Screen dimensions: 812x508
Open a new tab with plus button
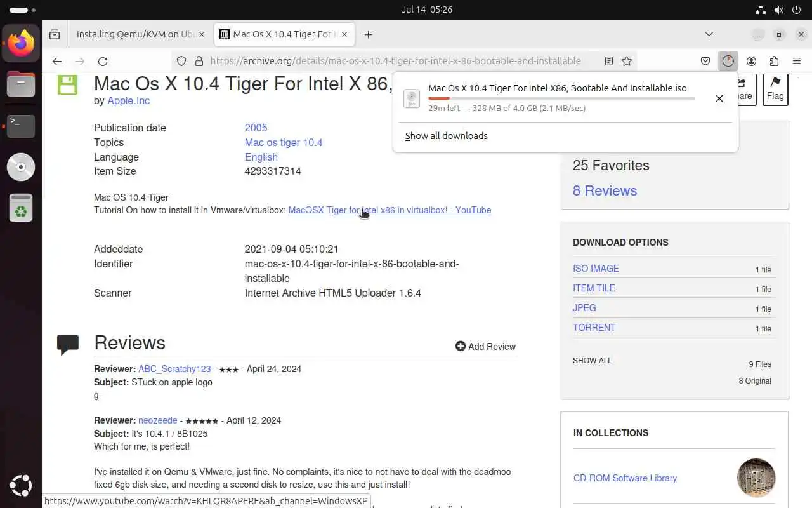click(369, 34)
